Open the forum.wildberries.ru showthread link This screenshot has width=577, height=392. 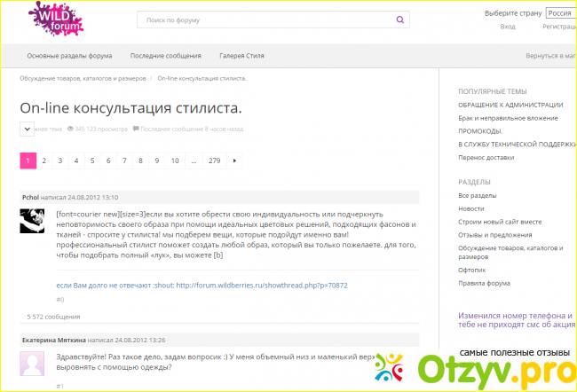pyautogui.click(x=262, y=286)
